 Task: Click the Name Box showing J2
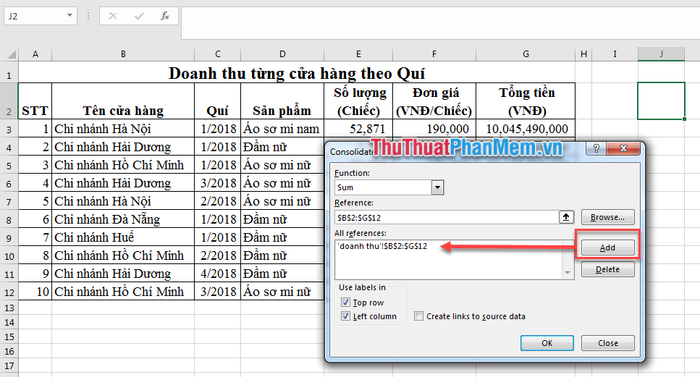(x=36, y=16)
